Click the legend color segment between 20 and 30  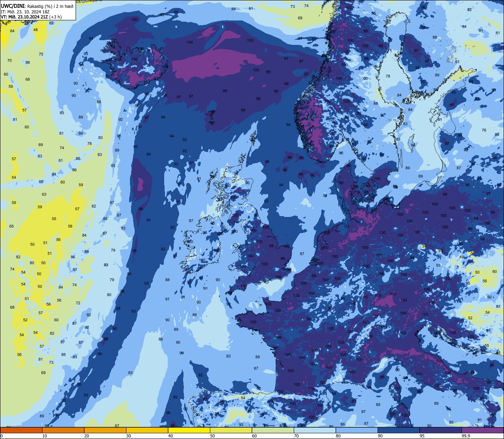[x=105, y=430]
